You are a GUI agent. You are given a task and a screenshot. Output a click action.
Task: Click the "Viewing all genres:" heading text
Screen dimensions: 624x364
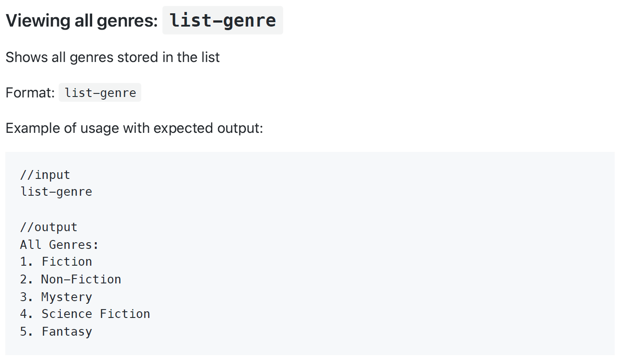[x=82, y=21]
